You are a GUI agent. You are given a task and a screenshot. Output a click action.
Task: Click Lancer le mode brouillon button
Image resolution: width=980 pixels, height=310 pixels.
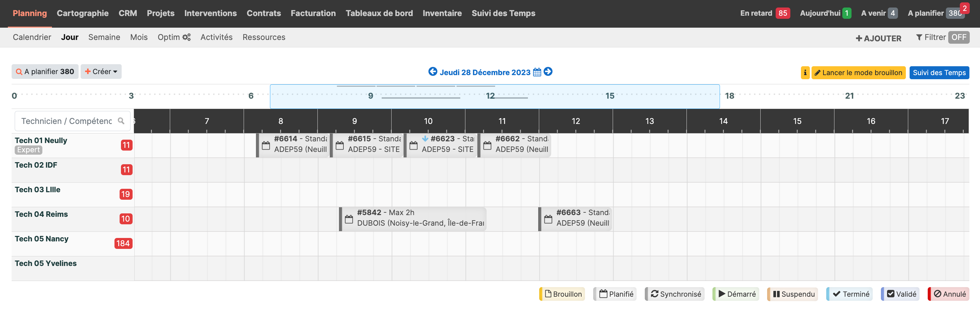point(858,73)
